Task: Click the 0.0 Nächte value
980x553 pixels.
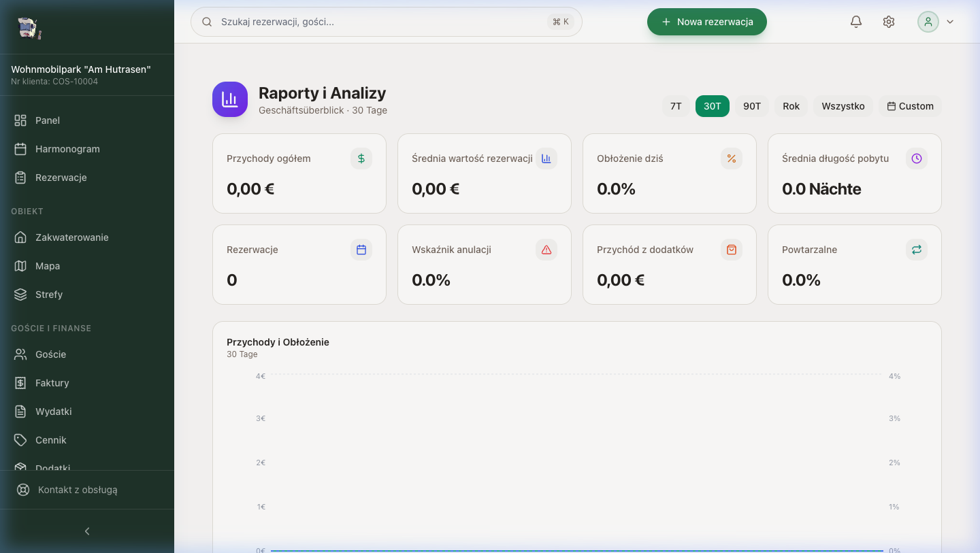Action: coord(821,189)
